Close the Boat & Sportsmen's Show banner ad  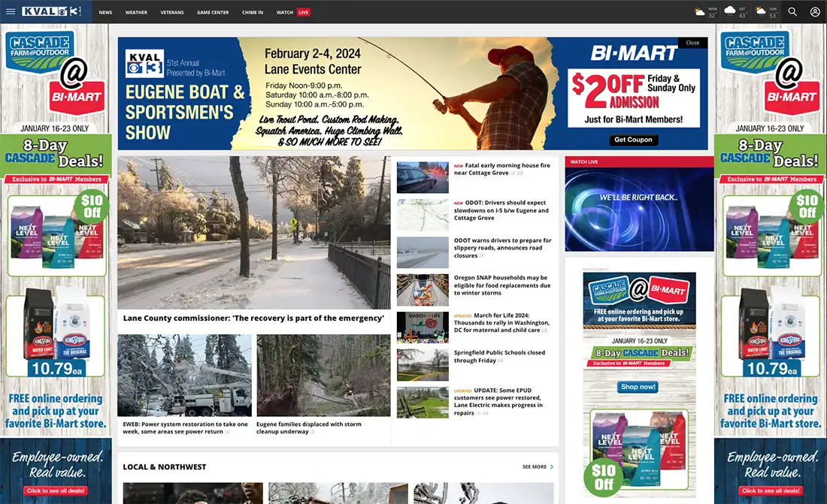692,43
